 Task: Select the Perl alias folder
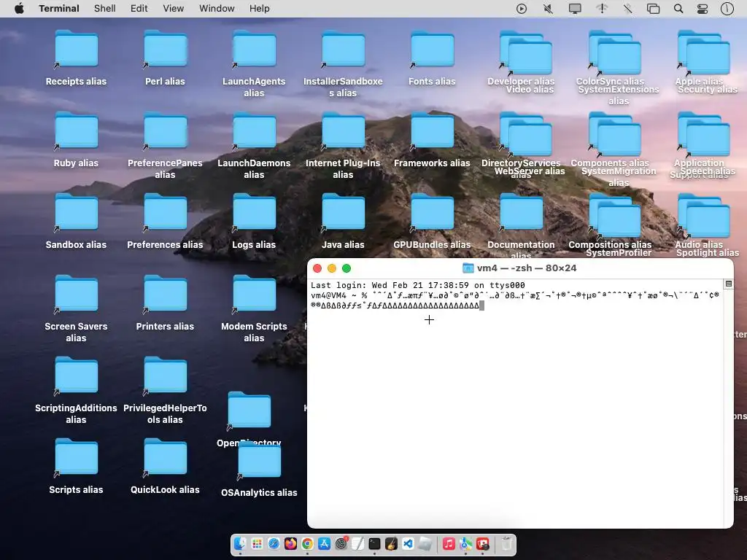(166, 49)
